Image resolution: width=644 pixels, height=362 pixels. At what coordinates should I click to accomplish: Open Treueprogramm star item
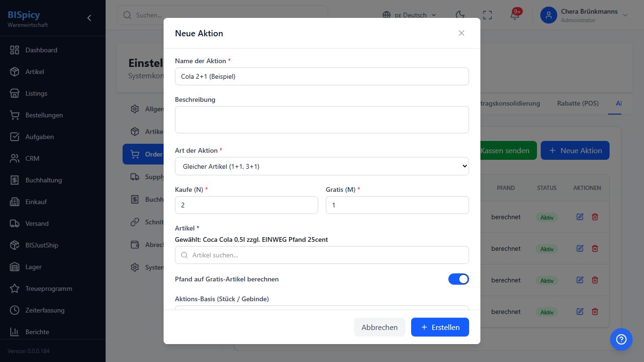coord(52,288)
